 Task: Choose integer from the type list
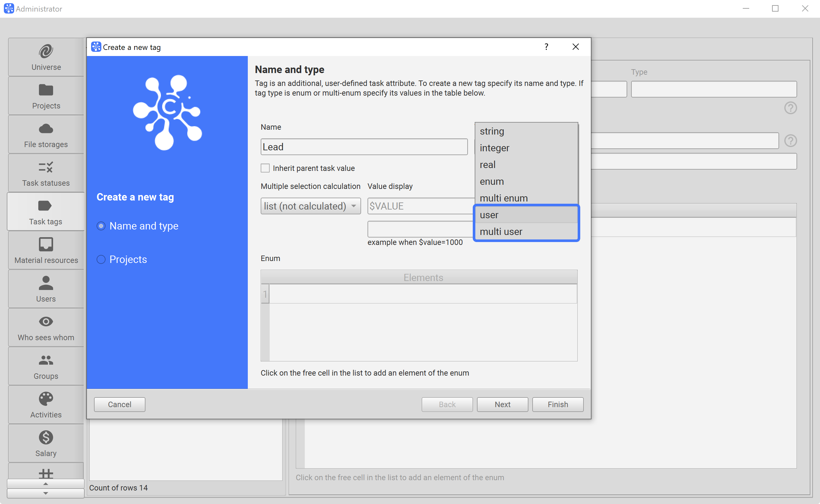click(526, 148)
